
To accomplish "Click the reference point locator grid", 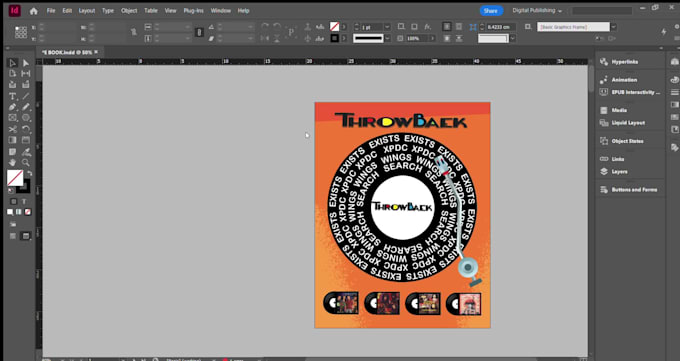I will point(20,33).
